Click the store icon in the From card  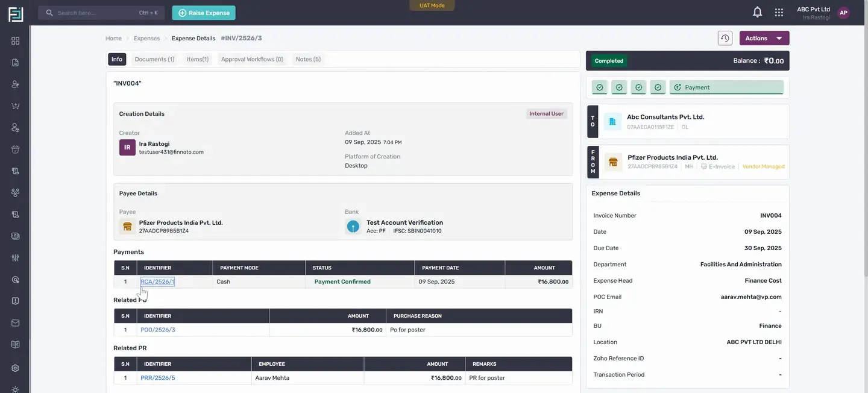613,162
